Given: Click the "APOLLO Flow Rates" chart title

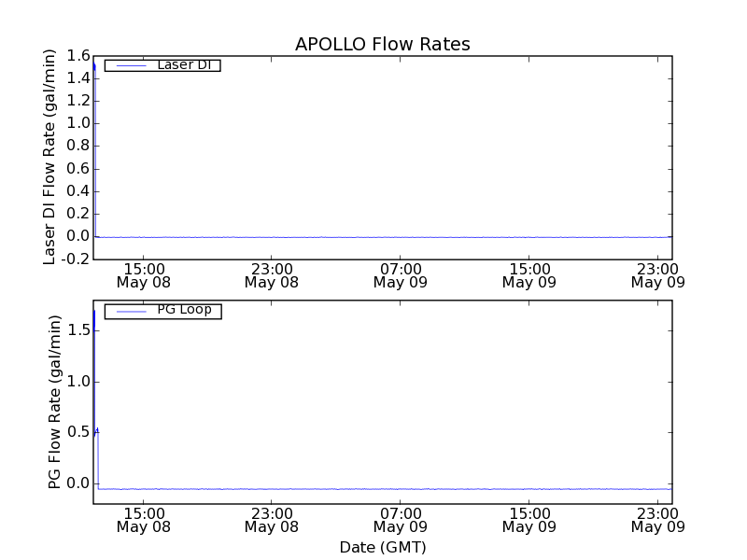Looking at the screenshot, I should [383, 44].
